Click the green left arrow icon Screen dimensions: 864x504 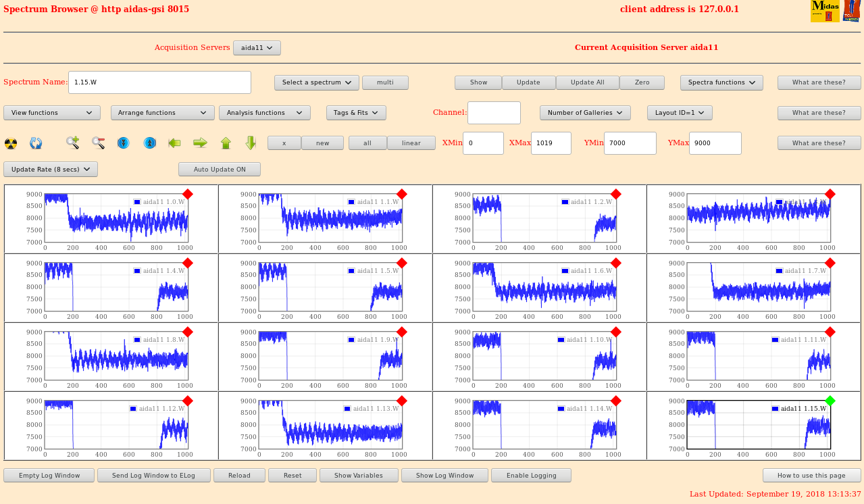point(174,143)
